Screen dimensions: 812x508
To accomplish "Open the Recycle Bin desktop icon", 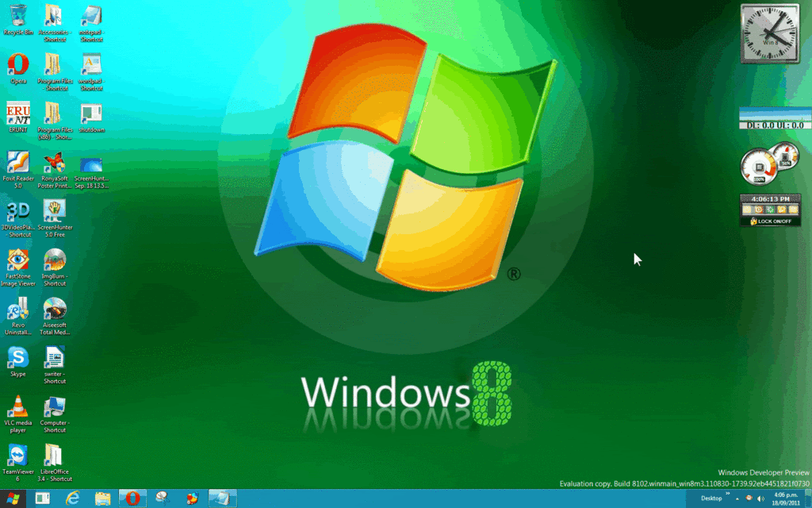I will coord(18,20).
